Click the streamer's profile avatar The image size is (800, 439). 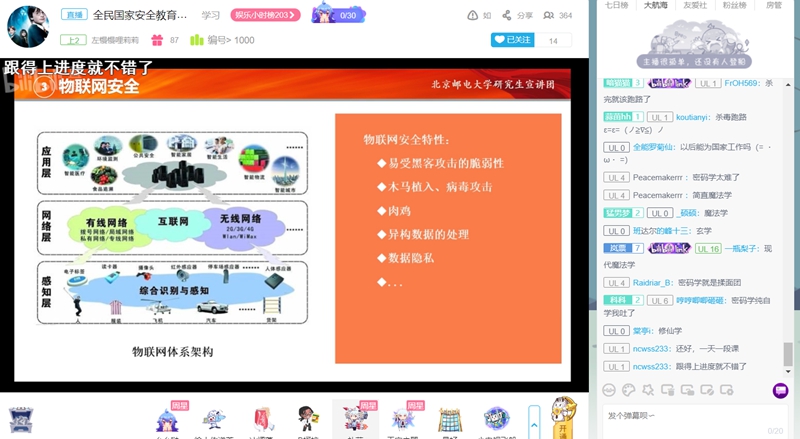tap(28, 27)
